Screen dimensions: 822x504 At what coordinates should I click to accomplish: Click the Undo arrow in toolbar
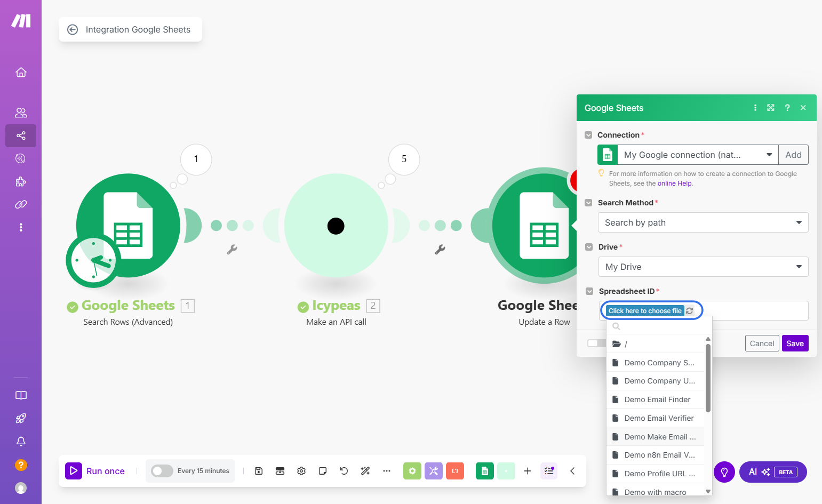point(344,471)
